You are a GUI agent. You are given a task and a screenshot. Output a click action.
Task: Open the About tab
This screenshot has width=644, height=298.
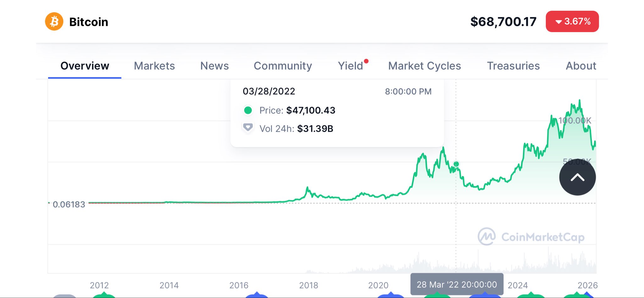click(x=581, y=66)
